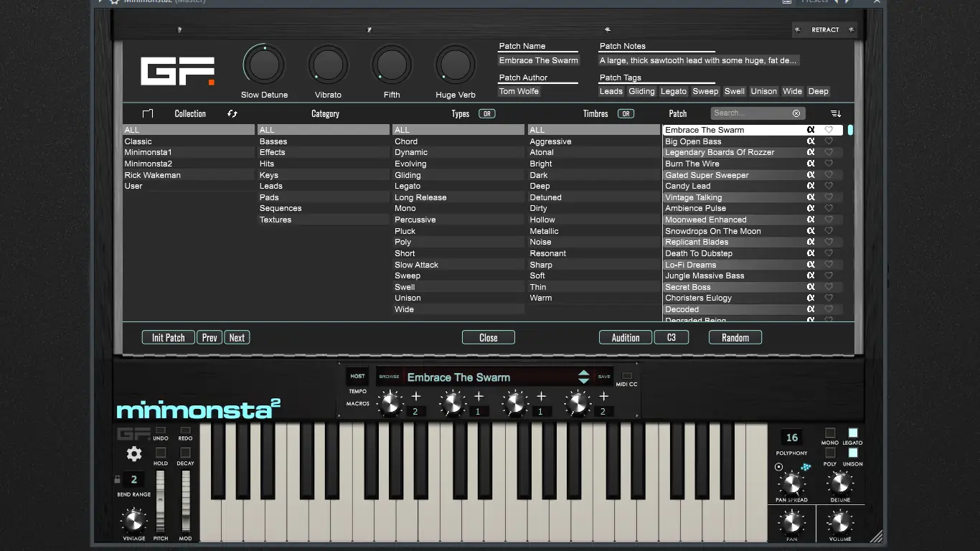Screen dimensions: 980x551
Task: Enable Mono voice mode
Action: pyautogui.click(x=830, y=433)
